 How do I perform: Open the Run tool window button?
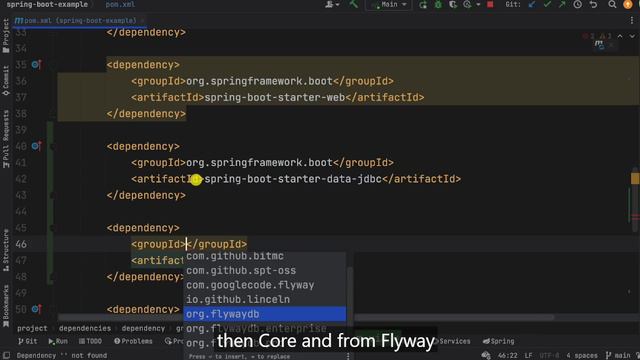(x=58, y=341)
